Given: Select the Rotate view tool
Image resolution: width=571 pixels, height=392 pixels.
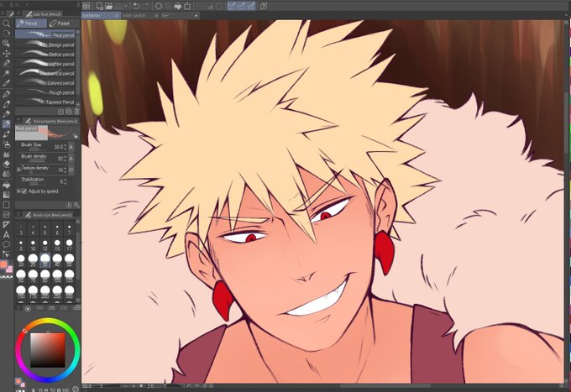Looking at the screenshot, I should tap(6, 34).
